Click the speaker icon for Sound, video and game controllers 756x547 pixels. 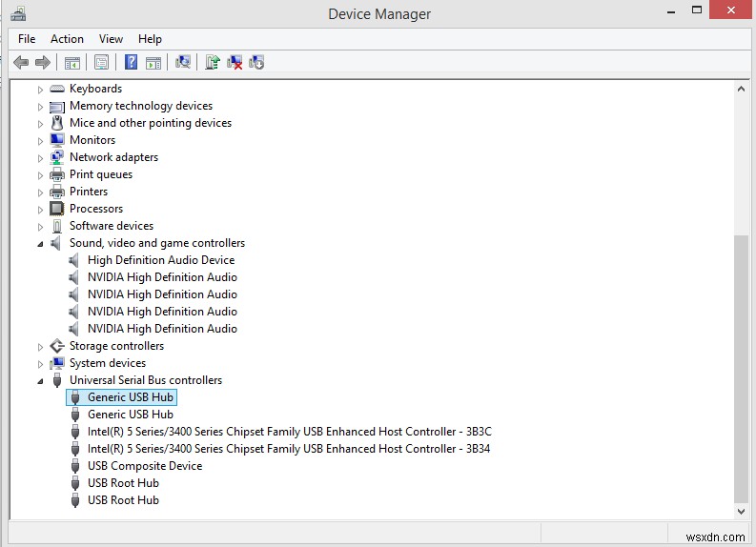[56, 243]
